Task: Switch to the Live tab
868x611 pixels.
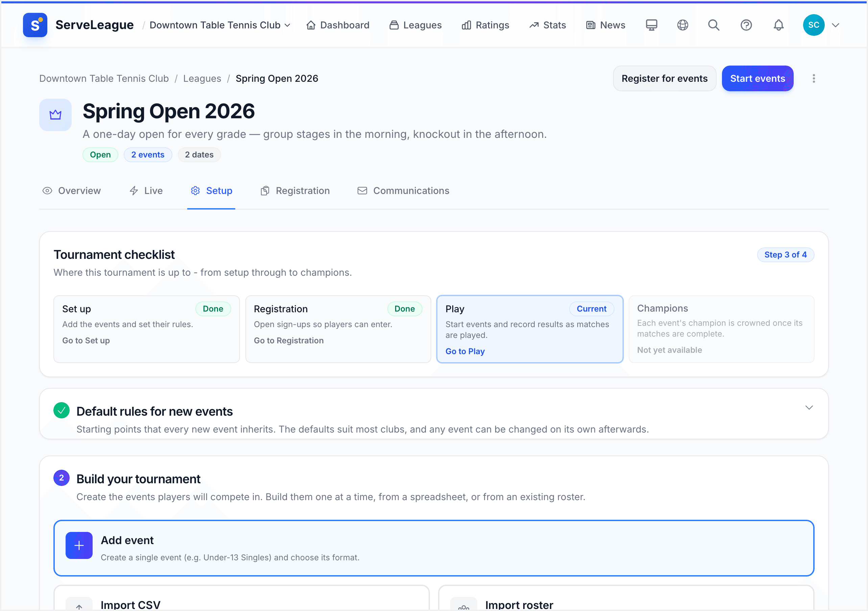Action: [x=146, y=191]
